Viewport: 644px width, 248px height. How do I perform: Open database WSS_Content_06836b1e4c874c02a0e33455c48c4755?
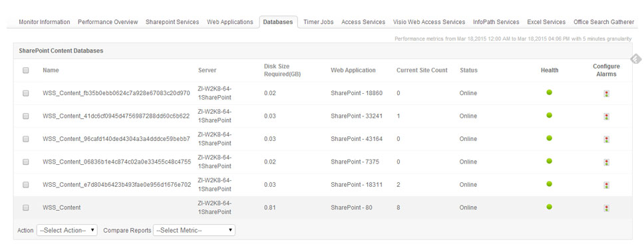pyautogui.click(x=116, y=162)
